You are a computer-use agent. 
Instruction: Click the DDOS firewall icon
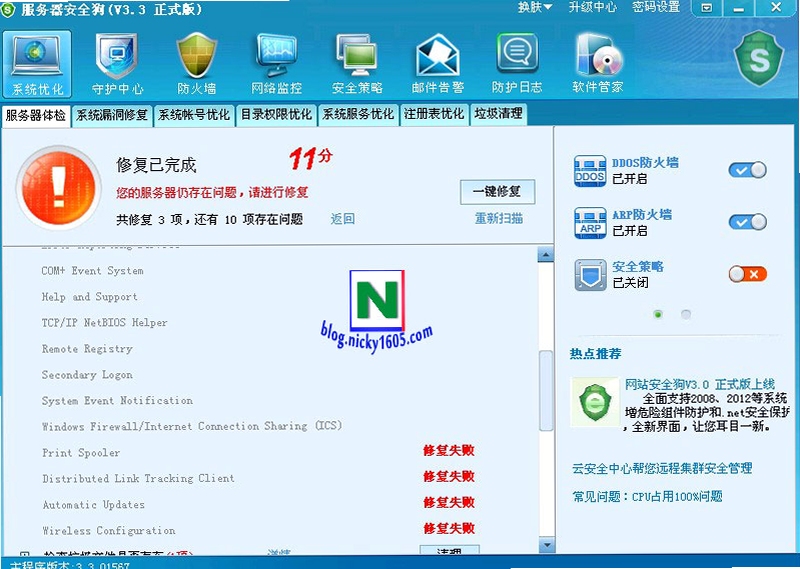pyautogui.click(x=590, y=171)
